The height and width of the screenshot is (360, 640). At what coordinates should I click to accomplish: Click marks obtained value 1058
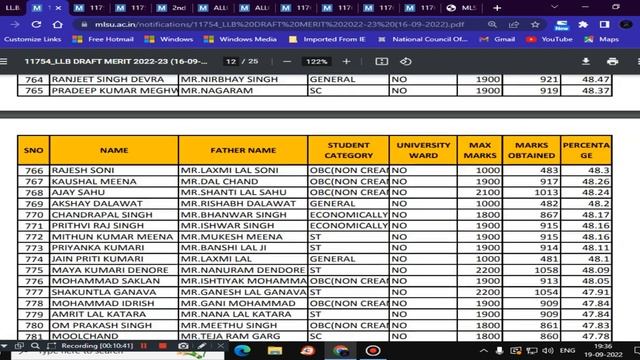coord(531,270)
